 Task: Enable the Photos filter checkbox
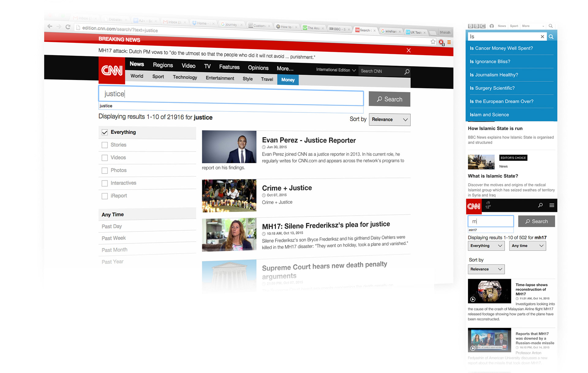tap(105, 171)
